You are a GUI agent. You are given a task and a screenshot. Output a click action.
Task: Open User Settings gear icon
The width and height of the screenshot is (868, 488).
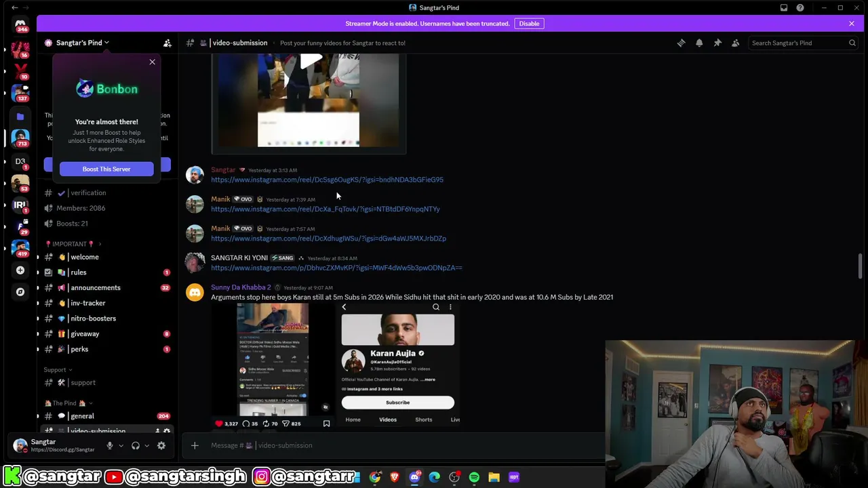click(x=161, y=445)
